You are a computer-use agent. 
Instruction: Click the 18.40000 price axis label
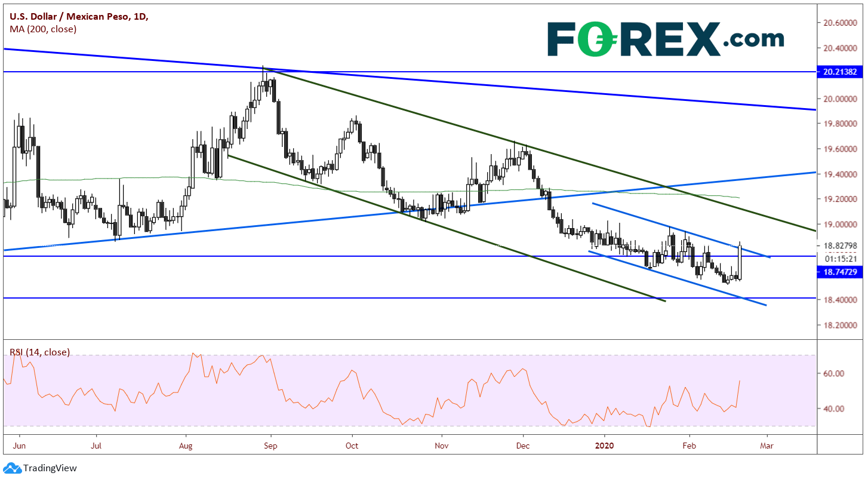point(841,300)
